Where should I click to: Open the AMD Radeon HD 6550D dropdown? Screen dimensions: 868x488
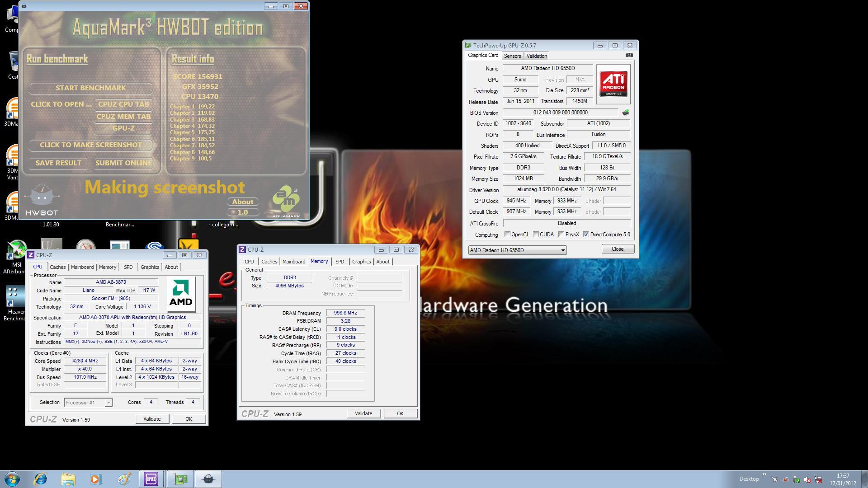[517, 250]
